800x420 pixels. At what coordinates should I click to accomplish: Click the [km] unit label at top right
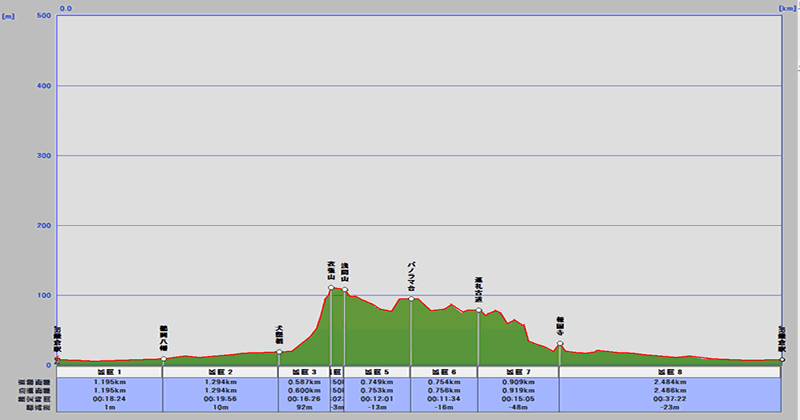(x=786, y=8)
